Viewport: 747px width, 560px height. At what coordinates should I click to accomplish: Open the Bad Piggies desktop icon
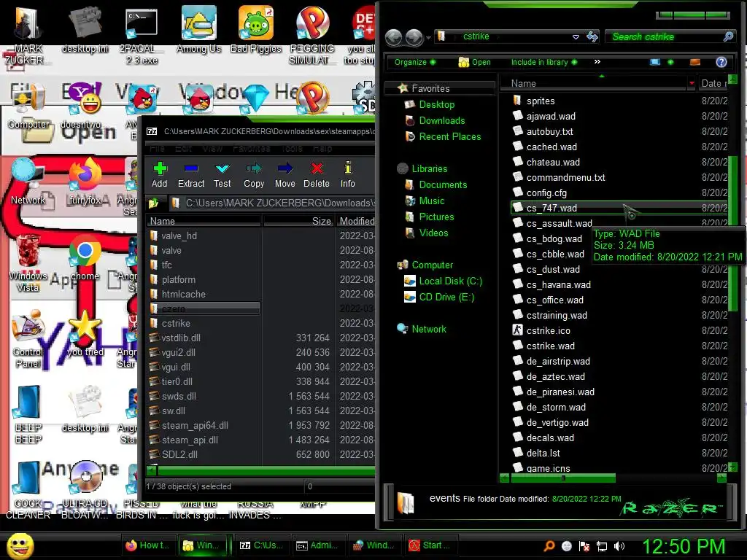256,29
